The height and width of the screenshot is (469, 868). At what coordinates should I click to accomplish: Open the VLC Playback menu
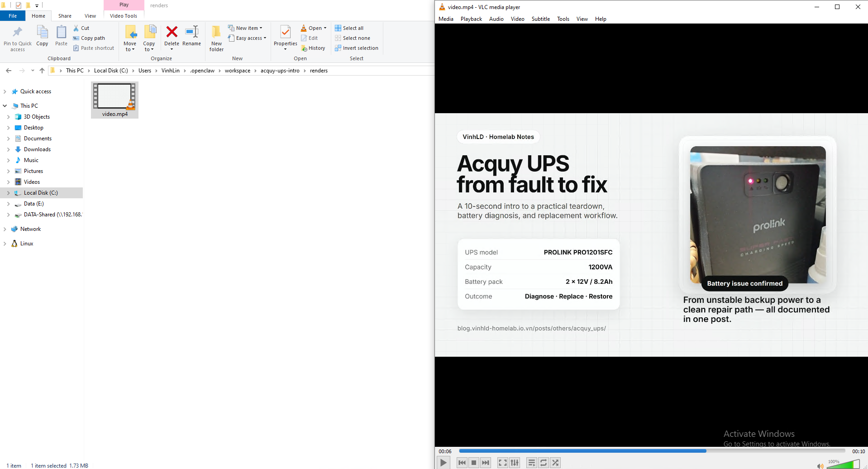pyautogui.click(x=471, y=19)
